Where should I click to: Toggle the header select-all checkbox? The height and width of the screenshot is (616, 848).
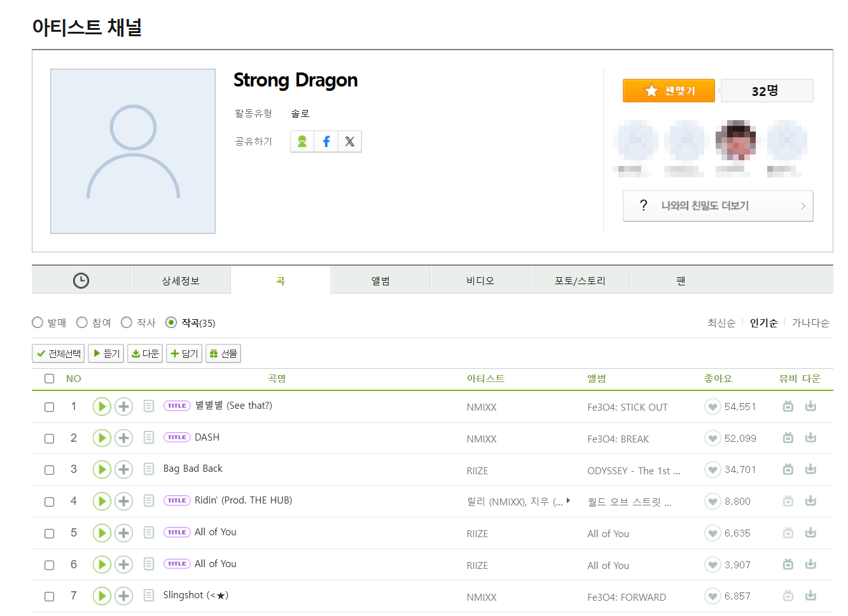49,379
